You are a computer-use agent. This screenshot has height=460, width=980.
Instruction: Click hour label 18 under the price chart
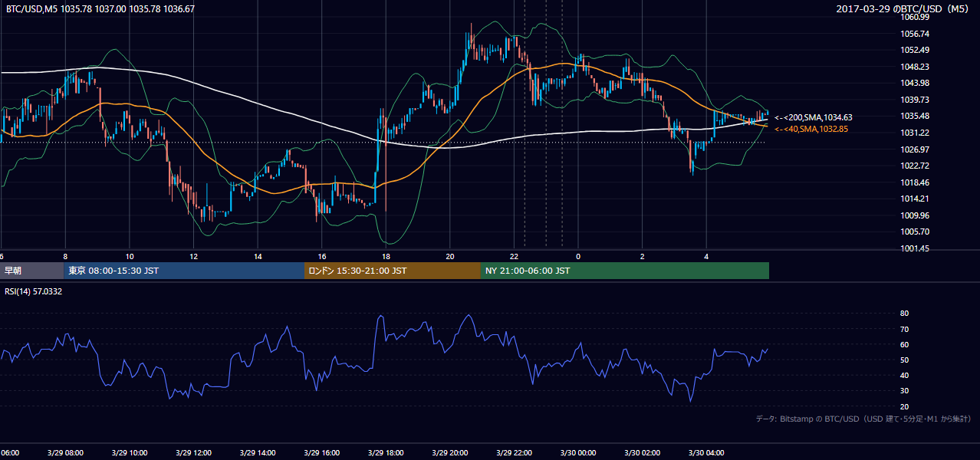tap(386, 257)
